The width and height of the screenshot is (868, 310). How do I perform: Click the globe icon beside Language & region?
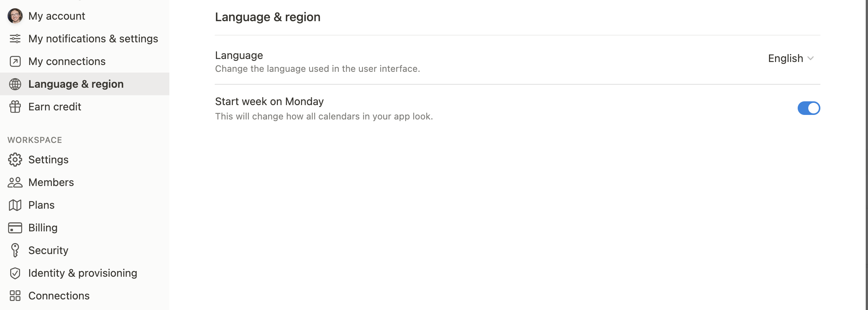15,84
